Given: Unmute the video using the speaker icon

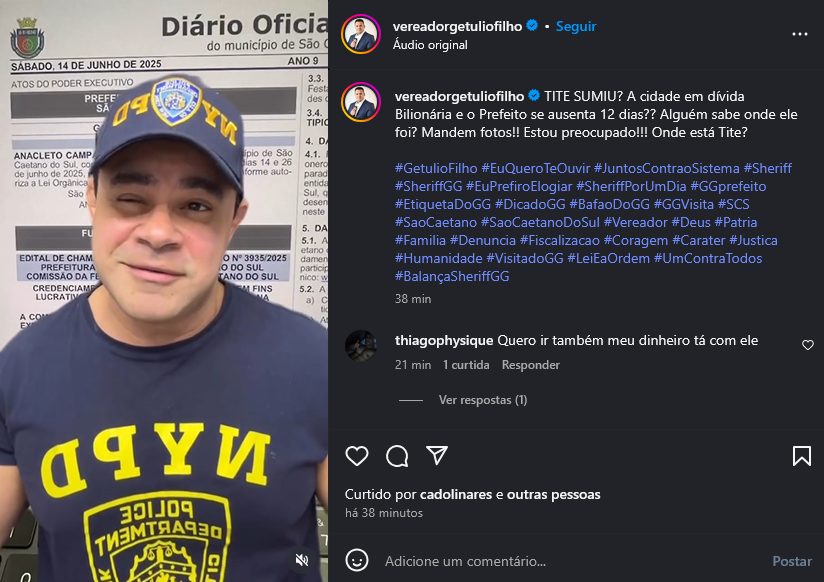Looking at the screenshot, I should pos(302,560).
